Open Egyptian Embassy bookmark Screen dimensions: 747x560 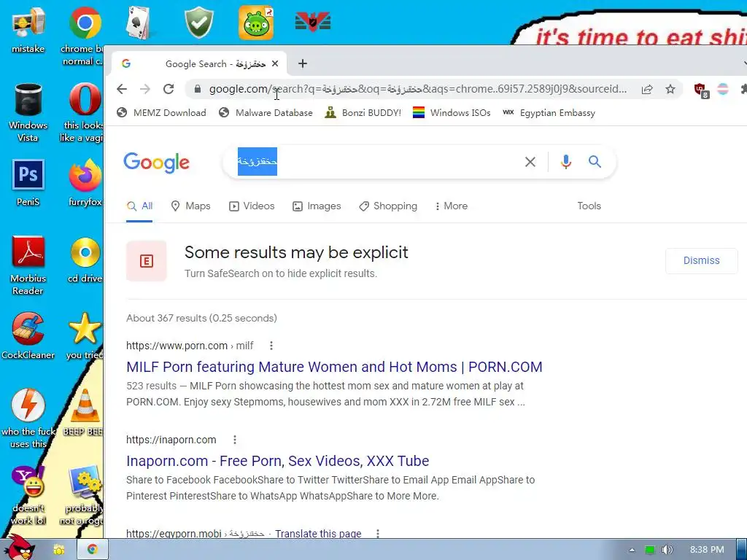pyautogui.click(x=549, y=113)
